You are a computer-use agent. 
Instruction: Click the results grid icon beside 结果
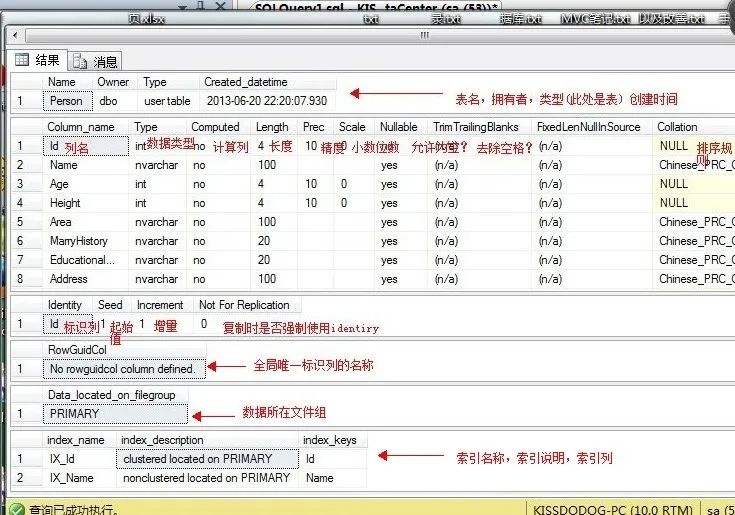pos(22,60)
